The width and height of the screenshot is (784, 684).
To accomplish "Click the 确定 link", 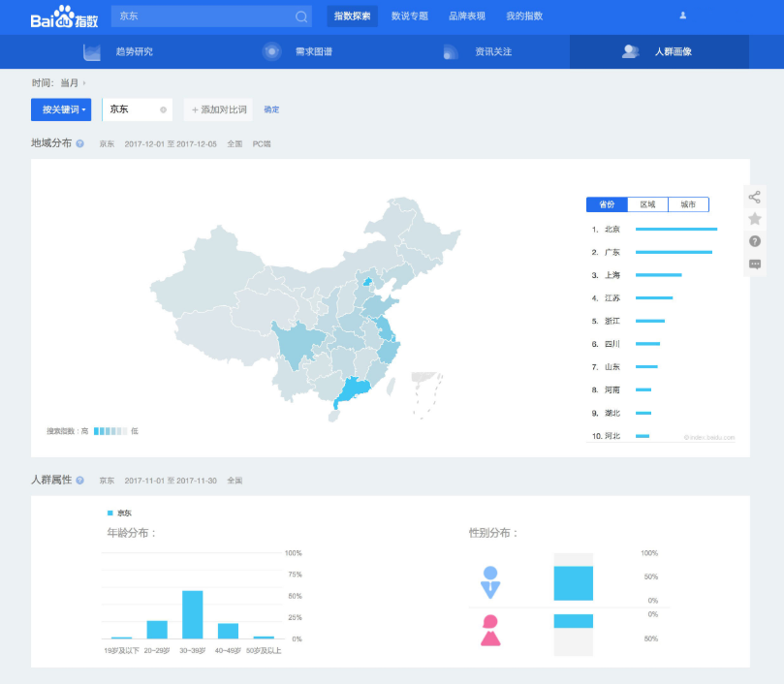I will (271, 109).
